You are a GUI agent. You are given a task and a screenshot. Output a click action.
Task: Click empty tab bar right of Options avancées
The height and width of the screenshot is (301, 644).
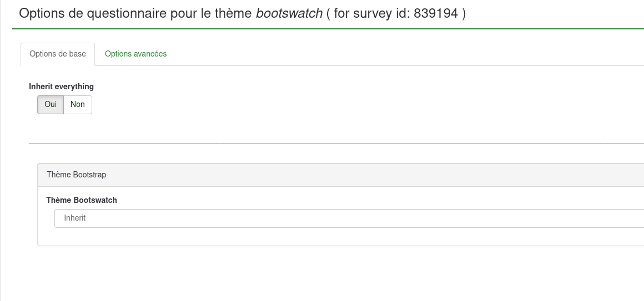pyautogui.click(x=389, y=54)
